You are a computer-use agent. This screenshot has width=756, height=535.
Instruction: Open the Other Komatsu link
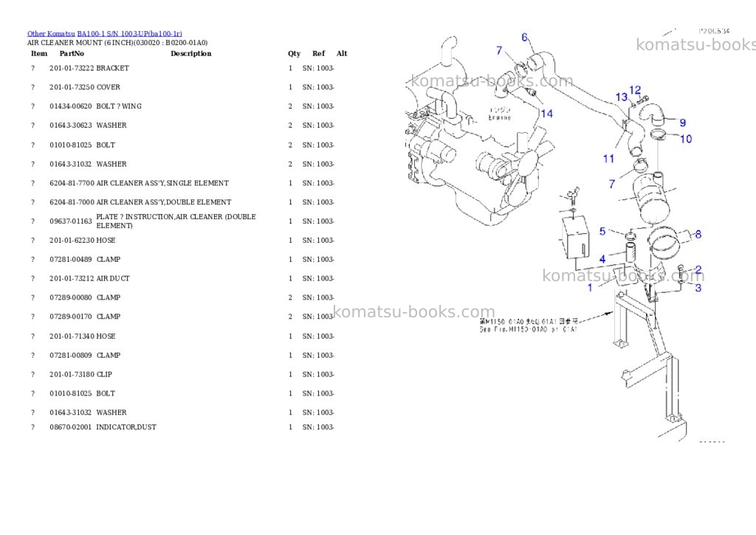[x=51, y=34]
